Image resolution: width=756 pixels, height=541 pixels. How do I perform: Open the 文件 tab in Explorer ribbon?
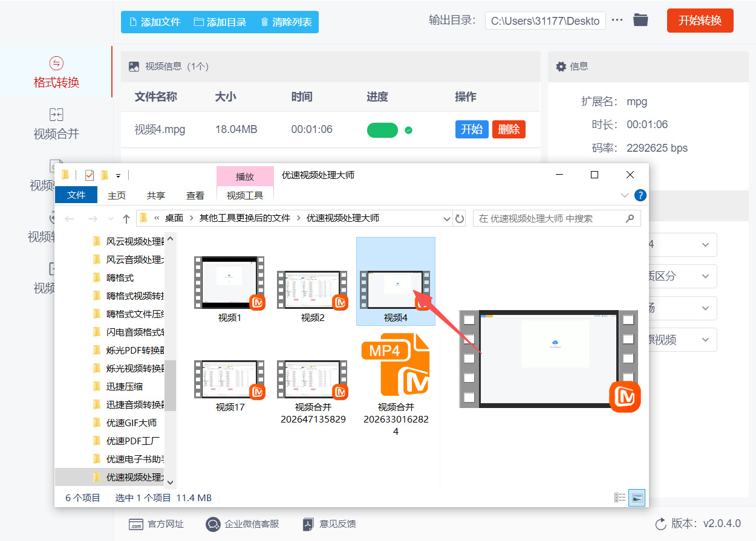coord(76,195)
